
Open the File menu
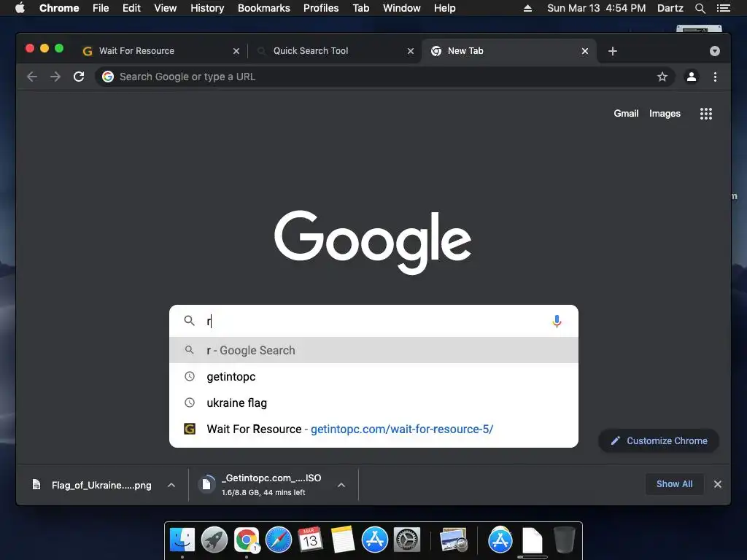(101, 8)
